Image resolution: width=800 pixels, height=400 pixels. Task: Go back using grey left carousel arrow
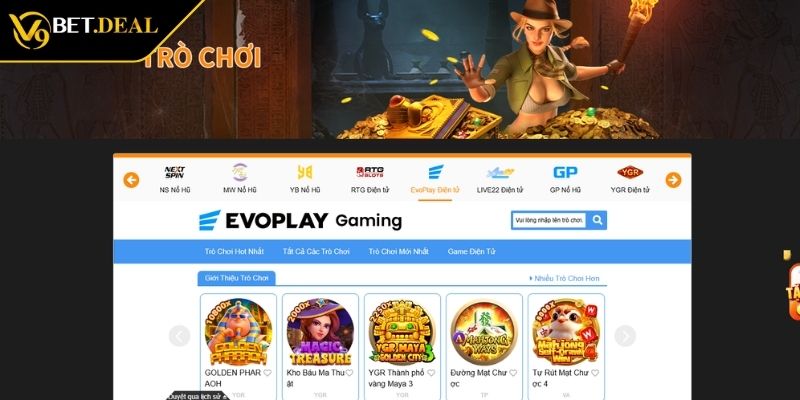tap(180, 336)
